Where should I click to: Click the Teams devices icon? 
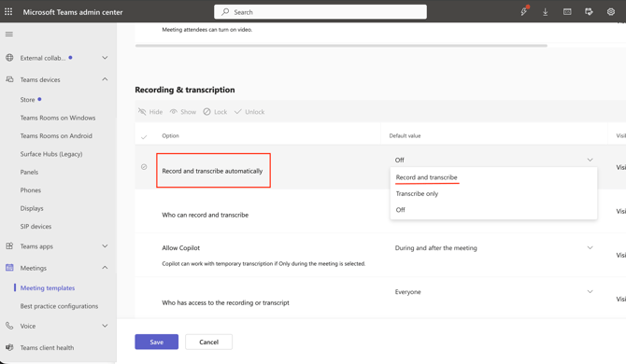click(9, 79)
